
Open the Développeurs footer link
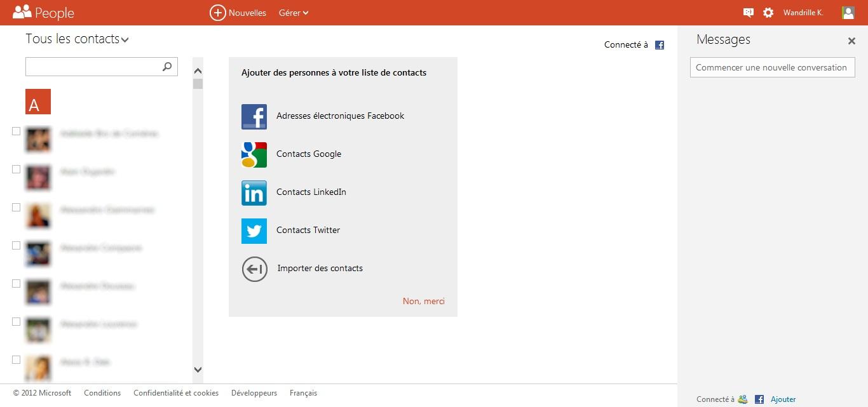tap(254, 393)
